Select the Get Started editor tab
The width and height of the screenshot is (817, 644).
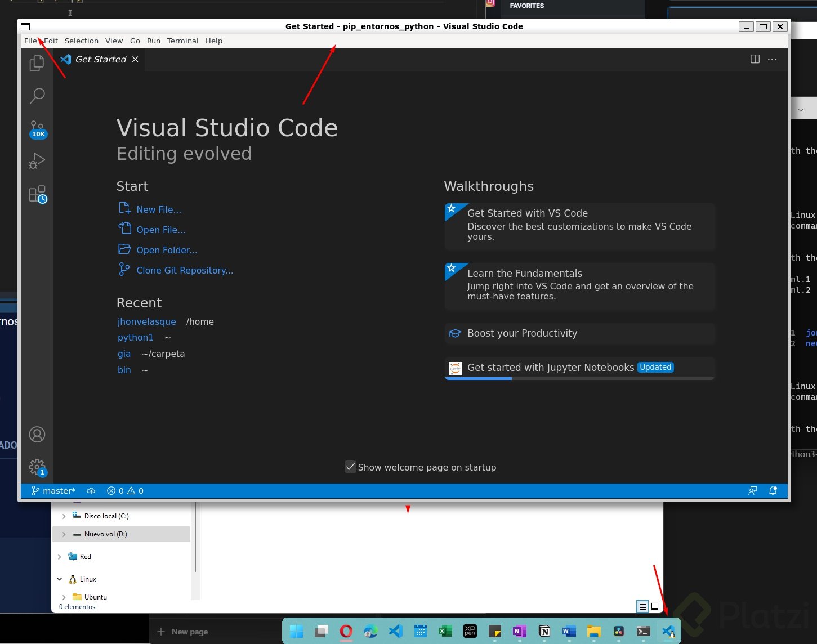pos(99,59)
